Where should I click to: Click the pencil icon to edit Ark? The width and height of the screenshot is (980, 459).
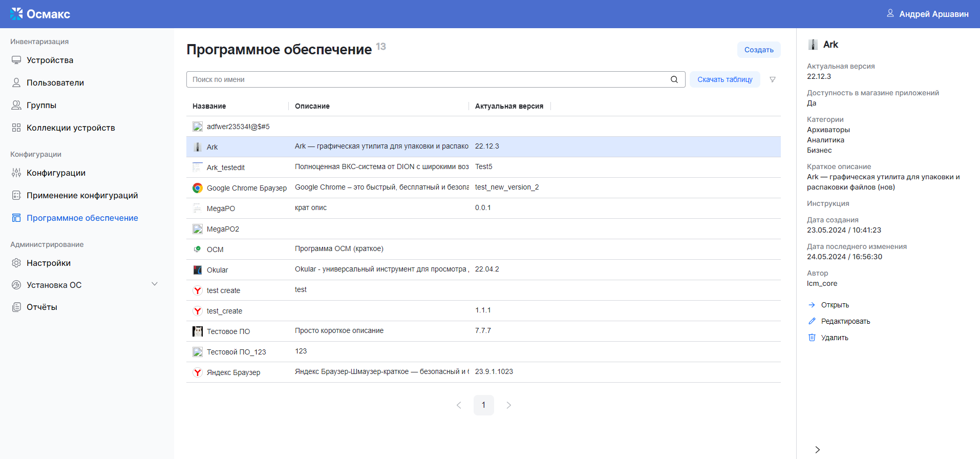click(812, 321)
